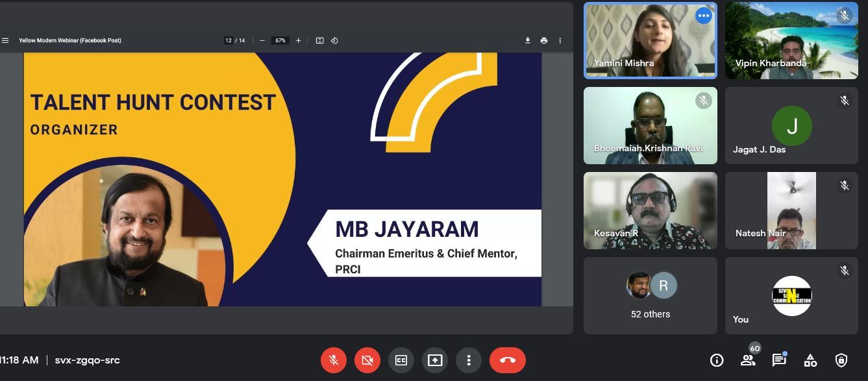Screen dimensions: 868x381
Task: Open the activities panel
Action: tap(810, 360)
